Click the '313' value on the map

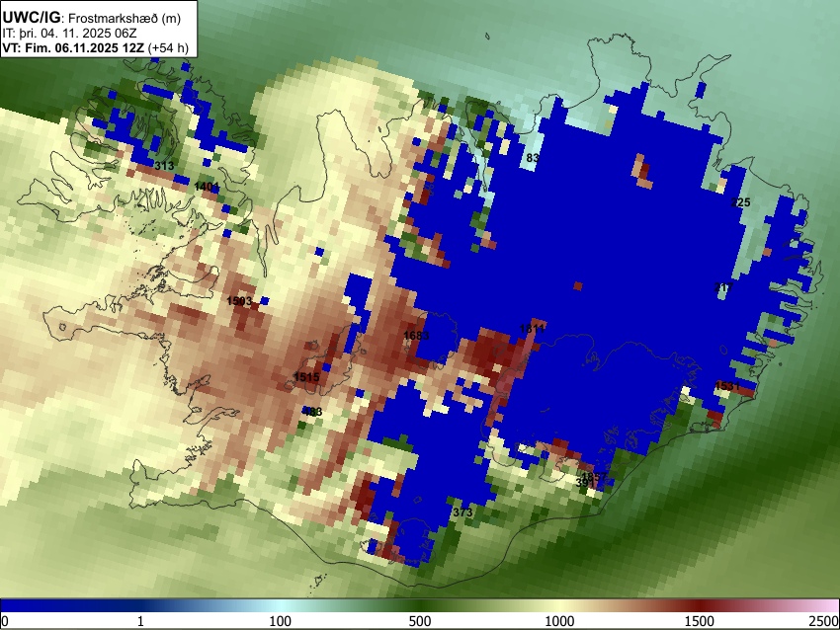(x=164, y=165)
